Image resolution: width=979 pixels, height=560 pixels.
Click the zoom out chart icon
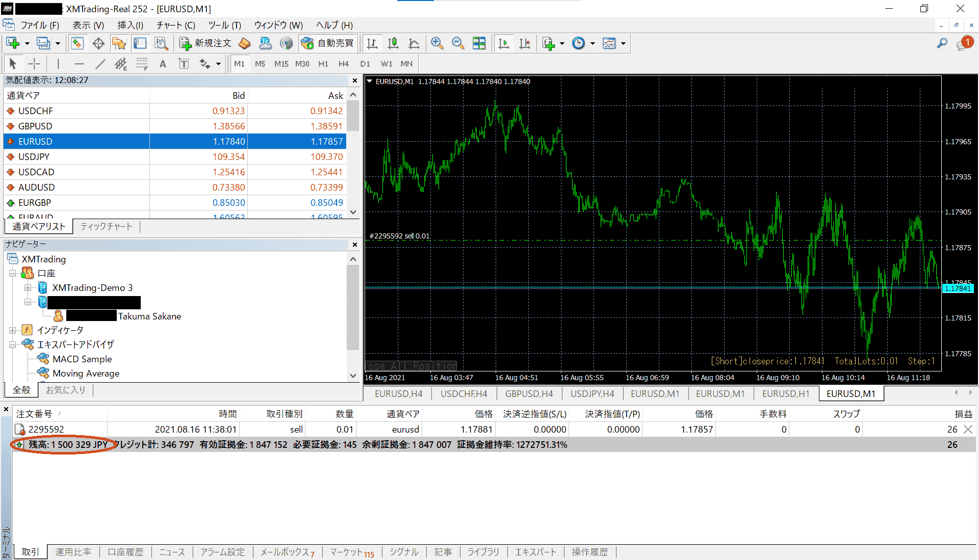457,43
